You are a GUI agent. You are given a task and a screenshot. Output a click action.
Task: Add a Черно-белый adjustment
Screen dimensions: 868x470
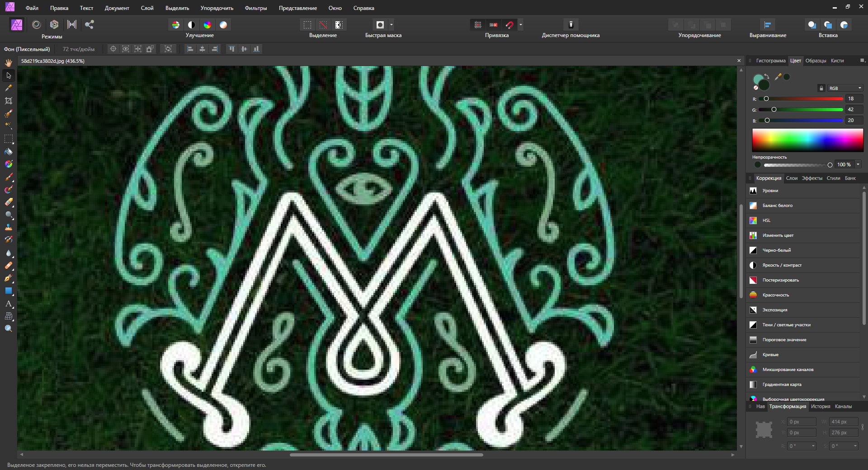(x=804, y=250)
